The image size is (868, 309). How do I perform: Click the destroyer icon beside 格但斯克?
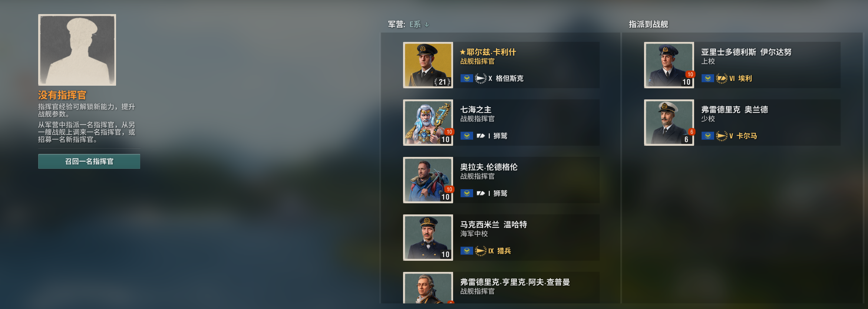(x=481, y=78)
